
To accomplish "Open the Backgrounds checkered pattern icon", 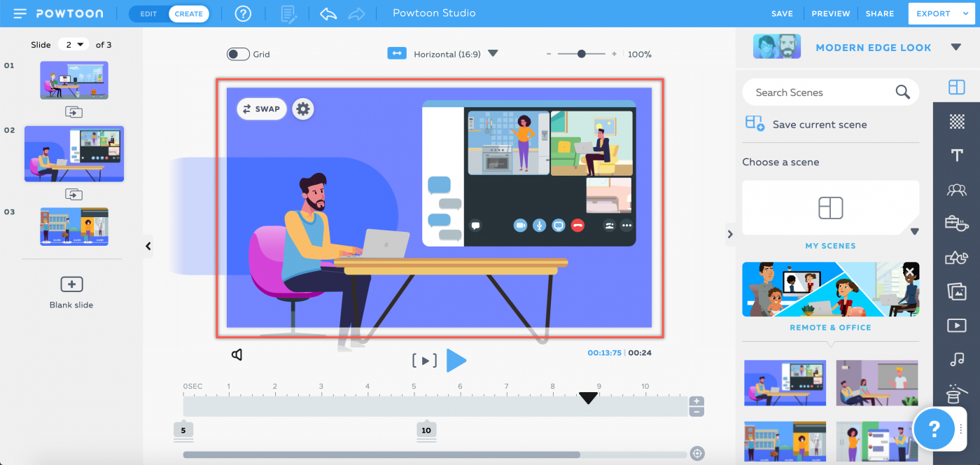I will pos(956,121).
